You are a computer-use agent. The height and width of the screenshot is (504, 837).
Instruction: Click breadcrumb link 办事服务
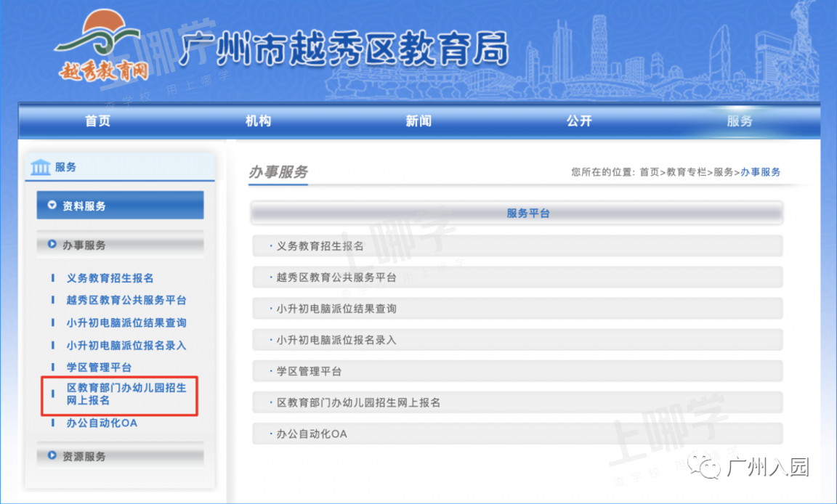(x=760, y=171)
